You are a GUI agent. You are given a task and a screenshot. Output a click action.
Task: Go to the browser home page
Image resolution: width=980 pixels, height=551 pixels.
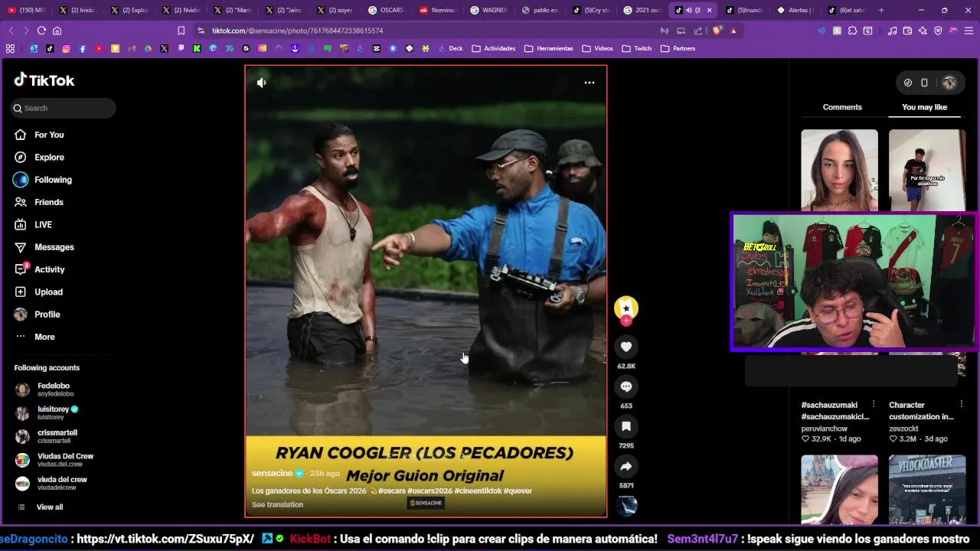pos(57,31)
